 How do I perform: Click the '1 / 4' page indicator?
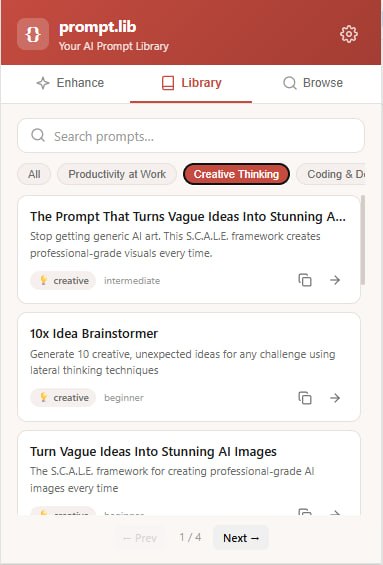190,537
